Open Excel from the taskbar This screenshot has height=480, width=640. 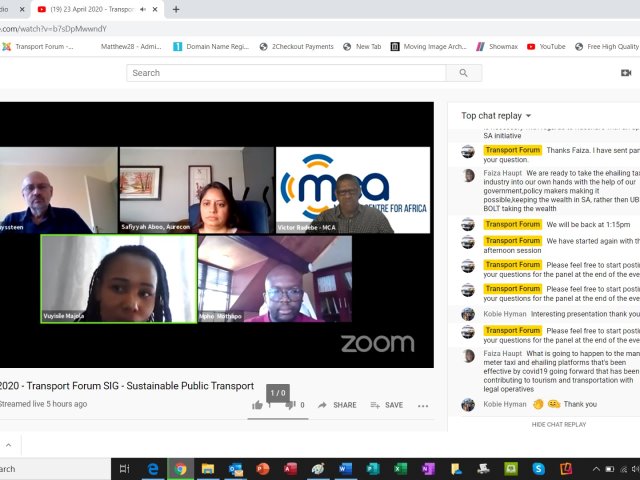401,469
